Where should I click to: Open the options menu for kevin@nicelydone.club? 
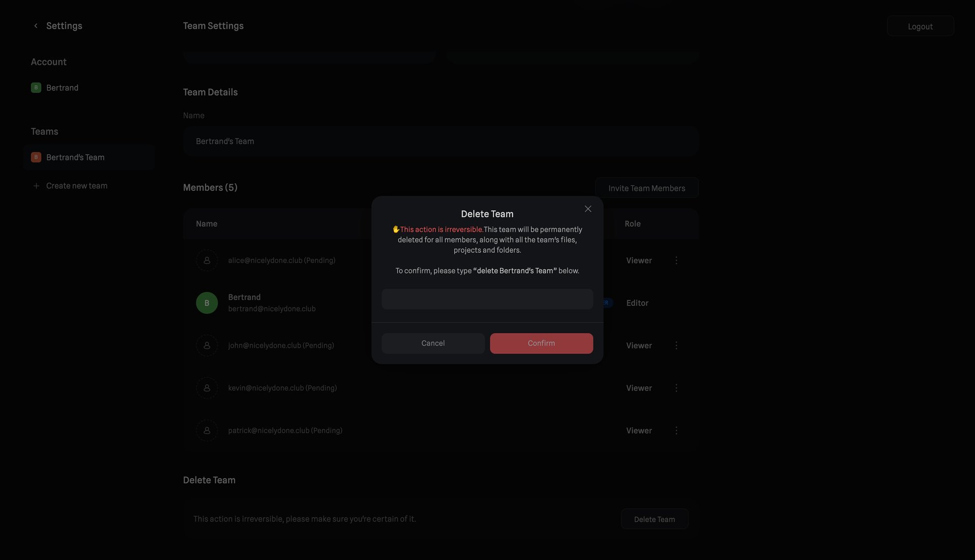point(676,387)
